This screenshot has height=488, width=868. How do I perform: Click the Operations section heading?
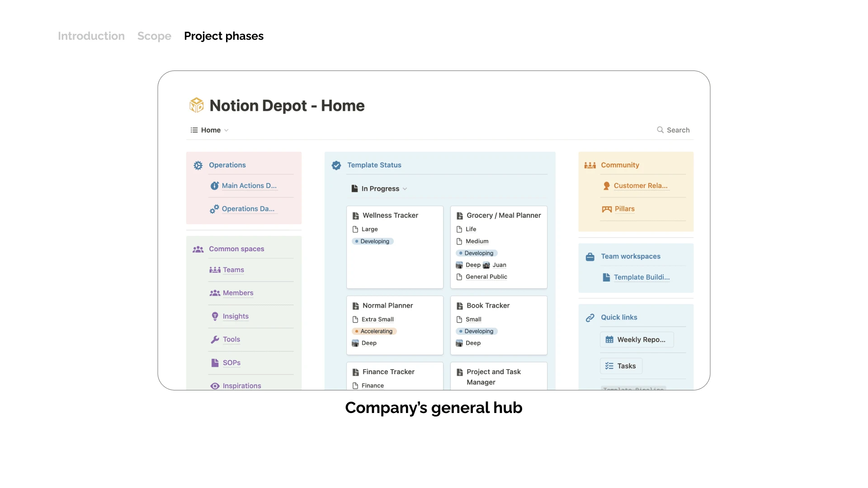click(227, 165)
